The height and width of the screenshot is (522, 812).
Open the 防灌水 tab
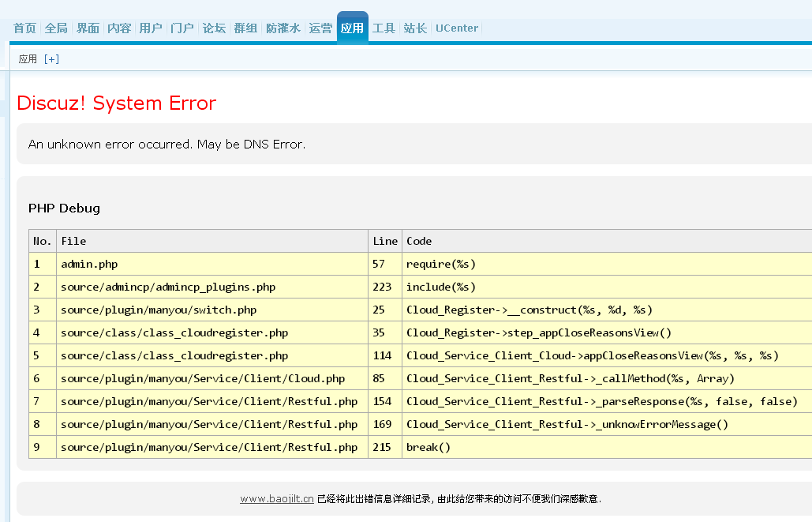pyautogui.click(x=283, y=28)
